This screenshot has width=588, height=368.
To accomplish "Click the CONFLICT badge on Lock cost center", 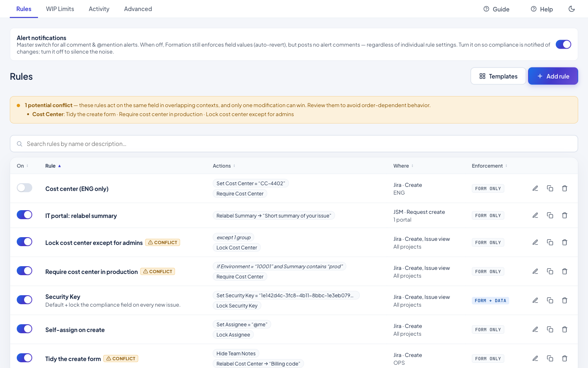I will click(163, 242).
